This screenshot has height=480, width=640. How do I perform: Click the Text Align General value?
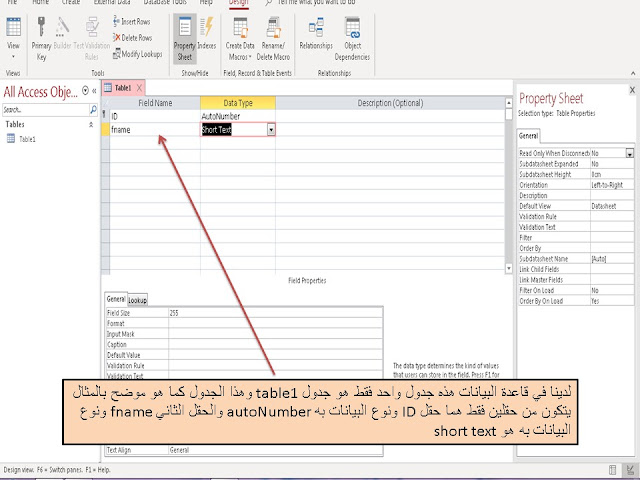276,450
